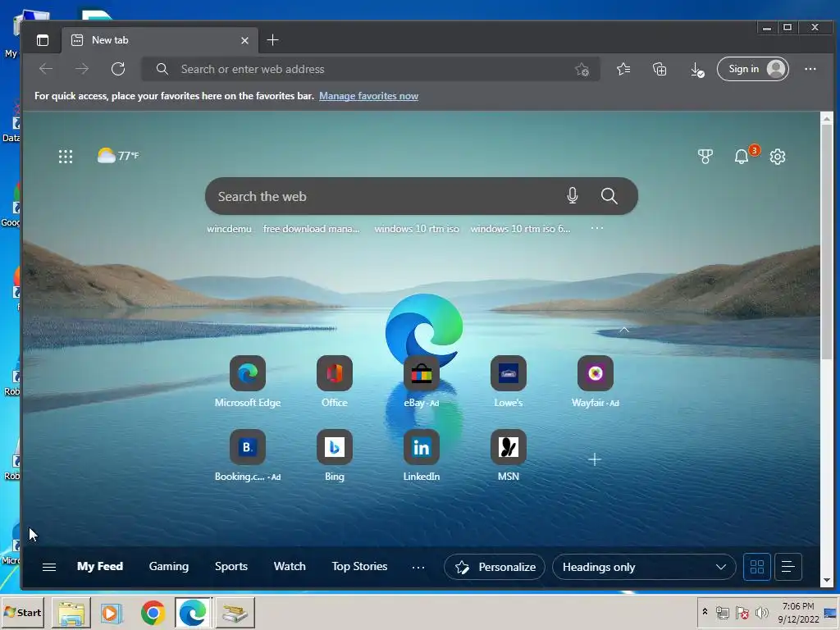Add this page to favorites star

pos(582,70)
